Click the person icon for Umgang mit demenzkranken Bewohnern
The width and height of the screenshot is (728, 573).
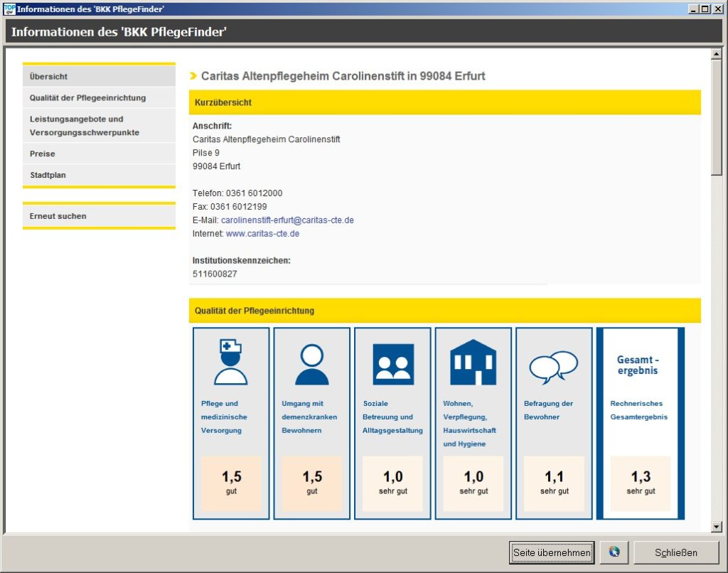(x=311, y=364)
